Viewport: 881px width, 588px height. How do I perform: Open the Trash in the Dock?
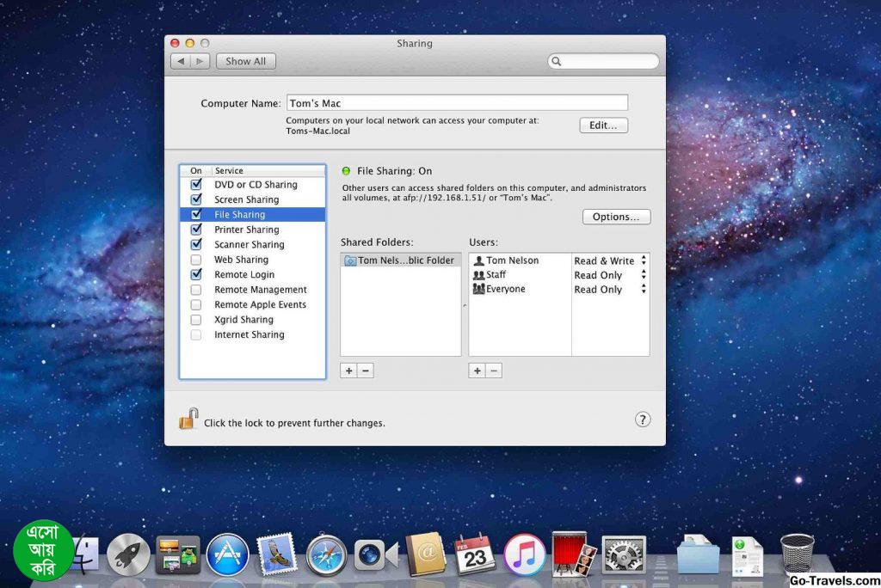click(x=797, y=554)
